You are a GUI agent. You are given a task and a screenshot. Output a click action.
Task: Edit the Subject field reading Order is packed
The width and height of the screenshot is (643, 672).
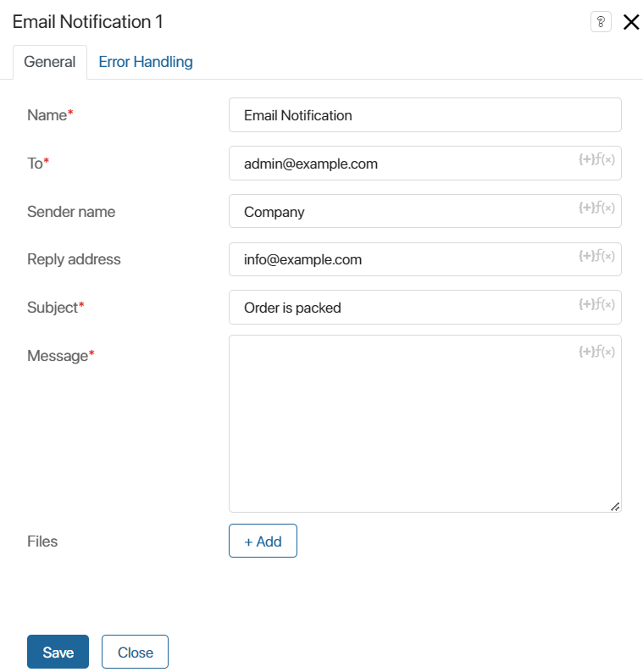(x=425, y=308)
